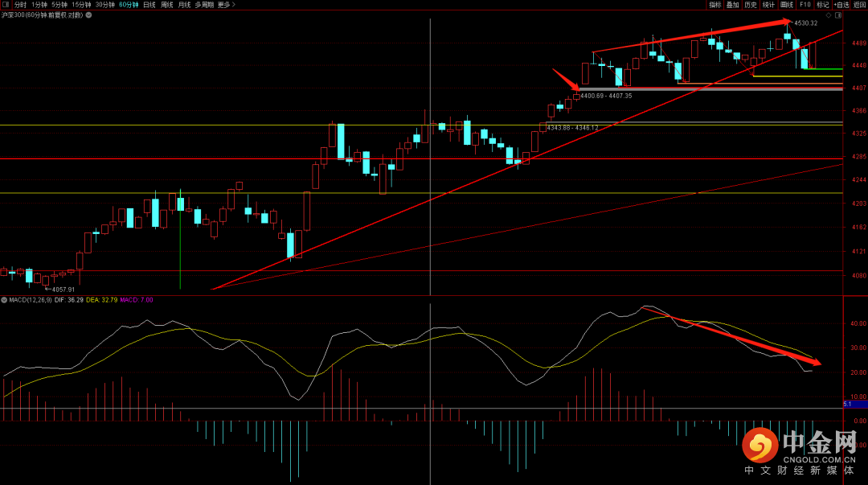Screen dimensions: 868x485
Task: Click the 4057.91 low price label
Action: pyautogui.click(x=63, y=290)
